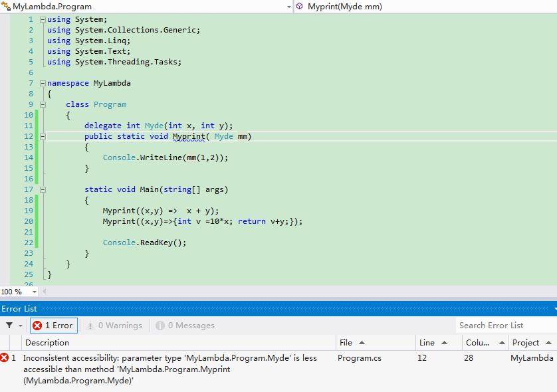Select the Inconsistent accessibility error description
Viewport: 557px width, 392px height.
[x=169, y=369]
